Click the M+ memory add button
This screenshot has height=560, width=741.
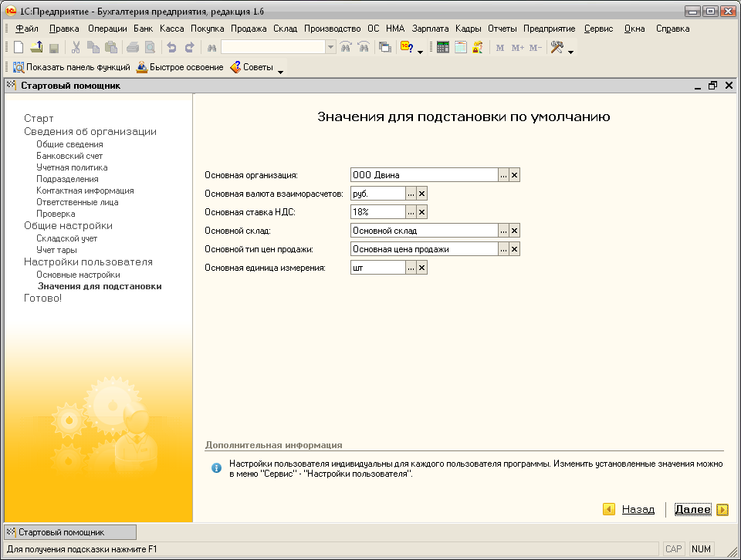[517, 48]
